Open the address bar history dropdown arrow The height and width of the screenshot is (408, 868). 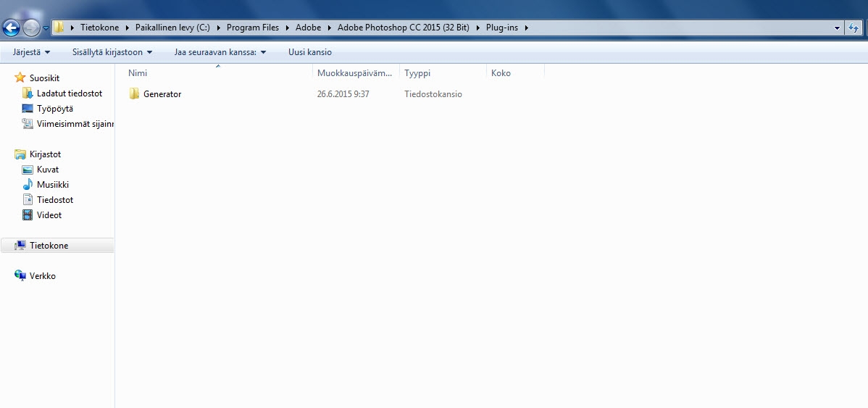click(837, 28)
